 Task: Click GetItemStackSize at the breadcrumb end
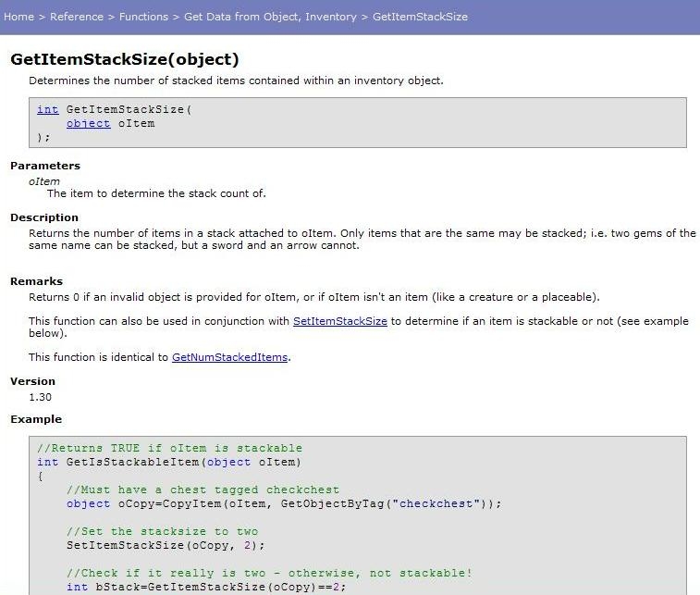coord(420,17)
